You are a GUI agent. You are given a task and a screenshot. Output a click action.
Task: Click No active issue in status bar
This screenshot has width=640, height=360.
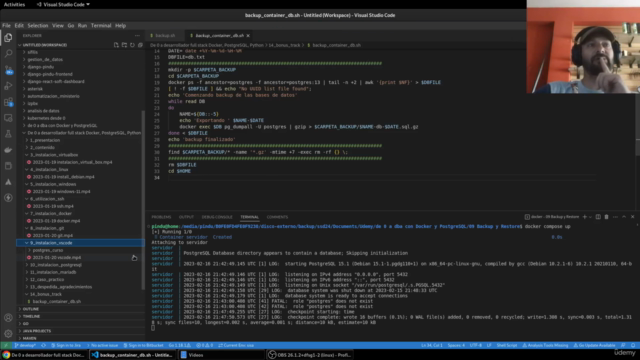103,345
